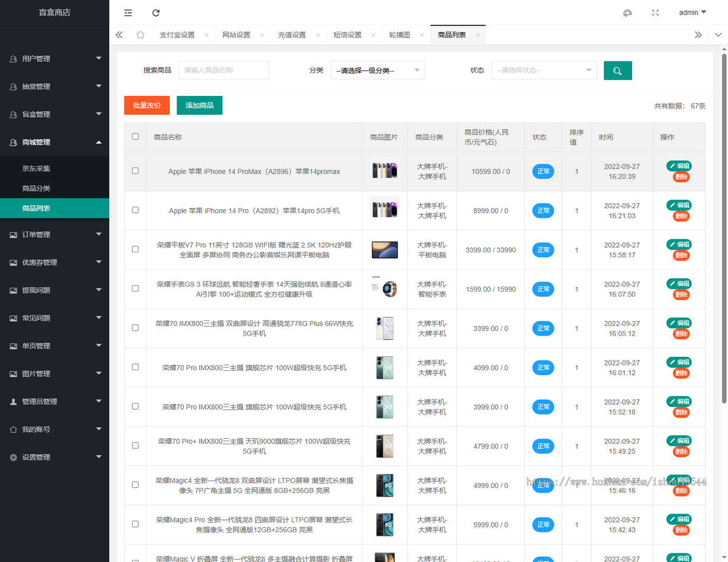Open the admin user dropdown
728x562 pixels.
693,13
